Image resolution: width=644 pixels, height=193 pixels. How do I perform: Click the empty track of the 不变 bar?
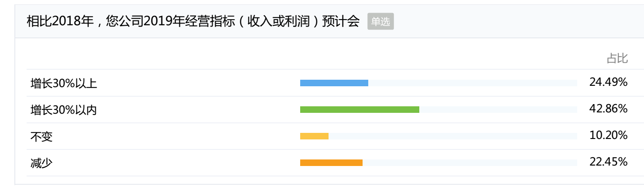(453, 136)
